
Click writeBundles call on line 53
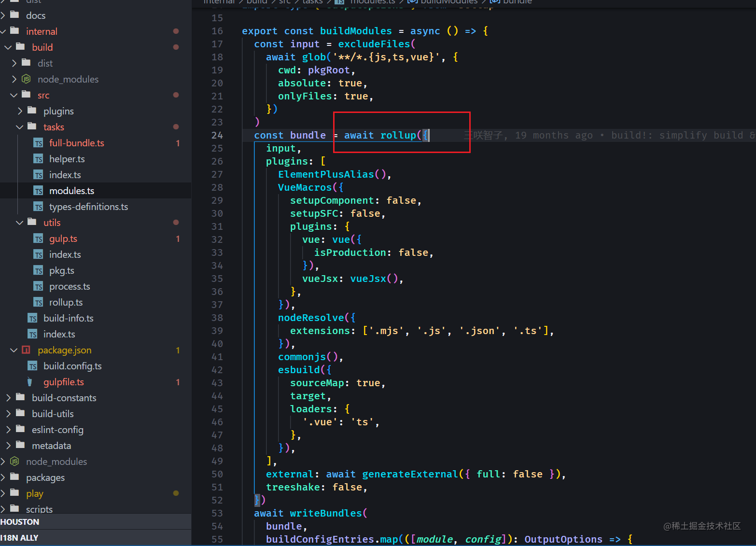coord(326,513)
